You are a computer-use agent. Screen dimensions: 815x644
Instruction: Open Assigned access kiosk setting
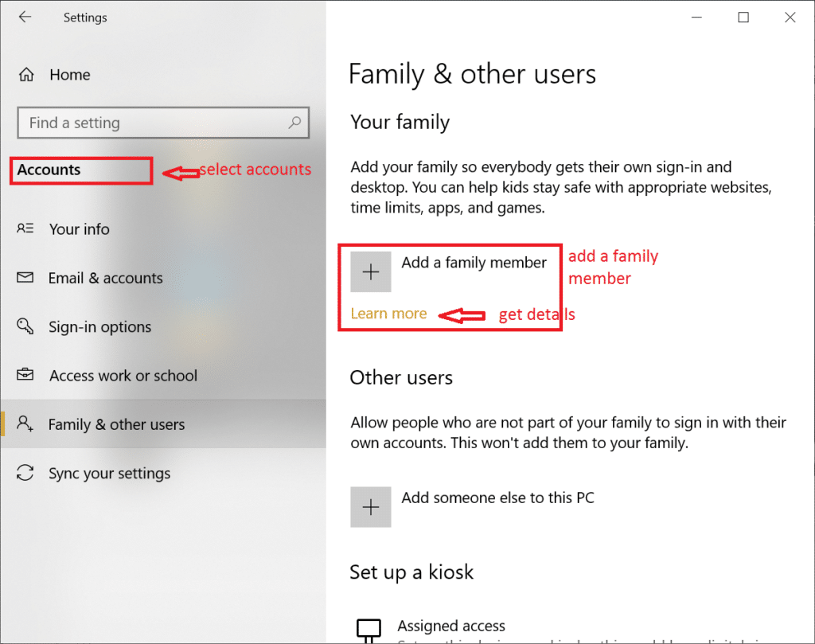click(x=450, y=626)
